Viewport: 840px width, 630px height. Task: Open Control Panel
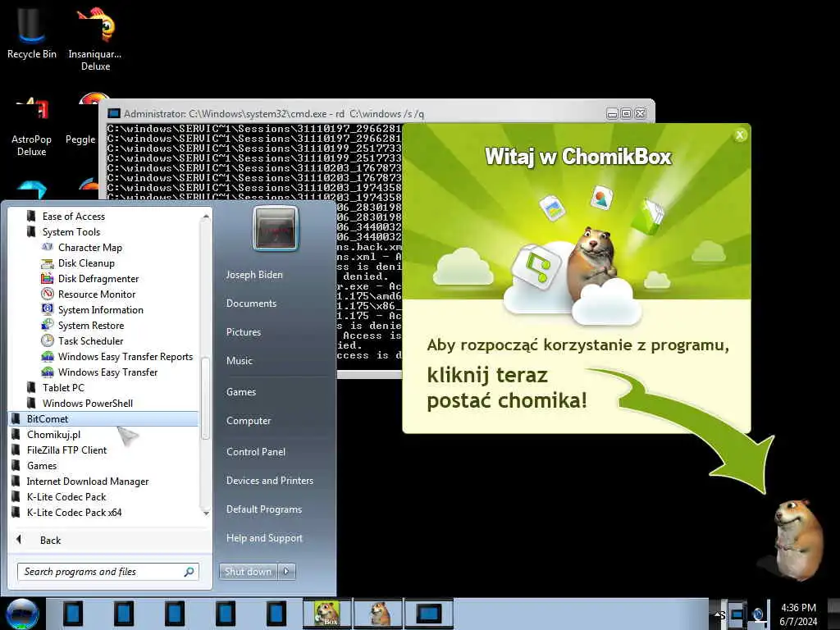[256, 452]
